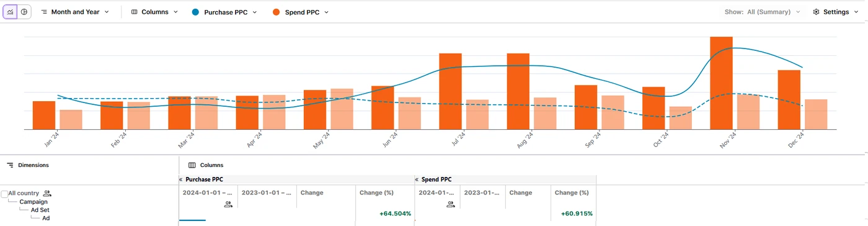Click the Sep '24 axis label
868x226 pixels.
[x=593, y=140]
